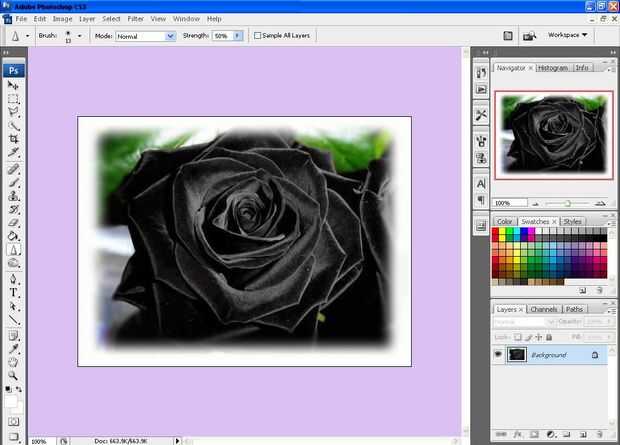The image size is (620, 445).
Task: Open the Tool Presets dock icon
Action: 481,115
